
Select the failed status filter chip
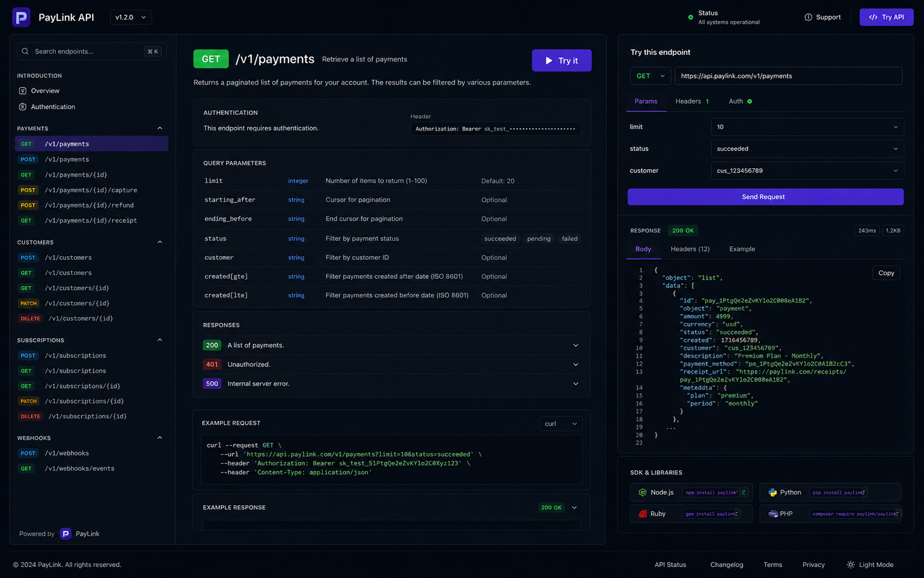click(570, 239)
